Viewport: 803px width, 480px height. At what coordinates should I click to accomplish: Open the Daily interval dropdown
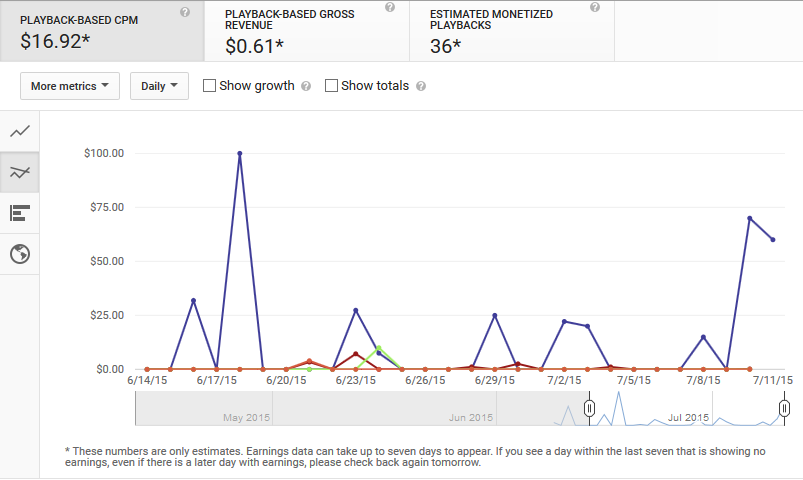[159, 86]
